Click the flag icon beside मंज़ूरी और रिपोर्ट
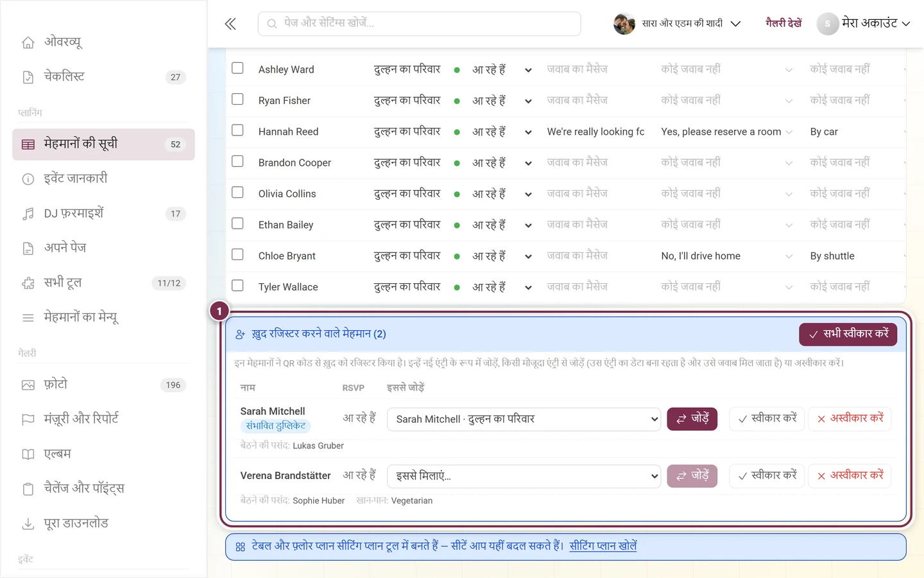Screen dimensions: 924x578 [x=28, y=419]
